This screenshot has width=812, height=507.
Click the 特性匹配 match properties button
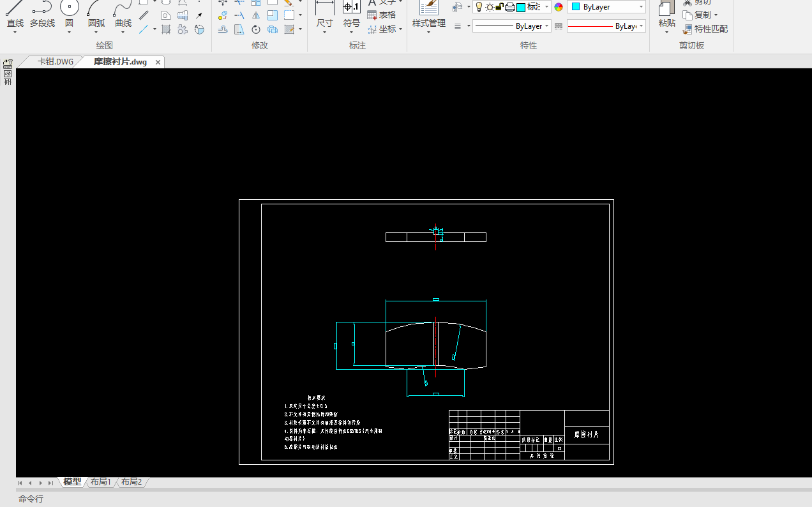click(x=705, y=29)
